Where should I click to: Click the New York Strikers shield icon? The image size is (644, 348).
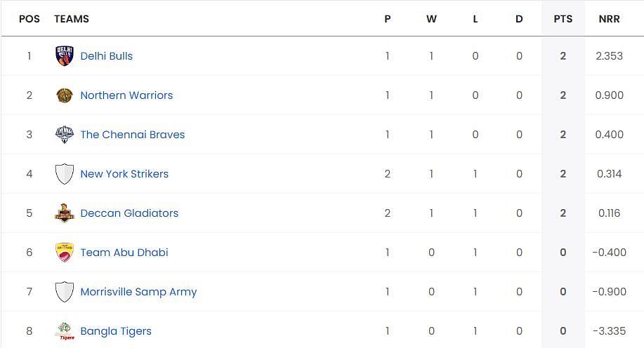(65, 174)
